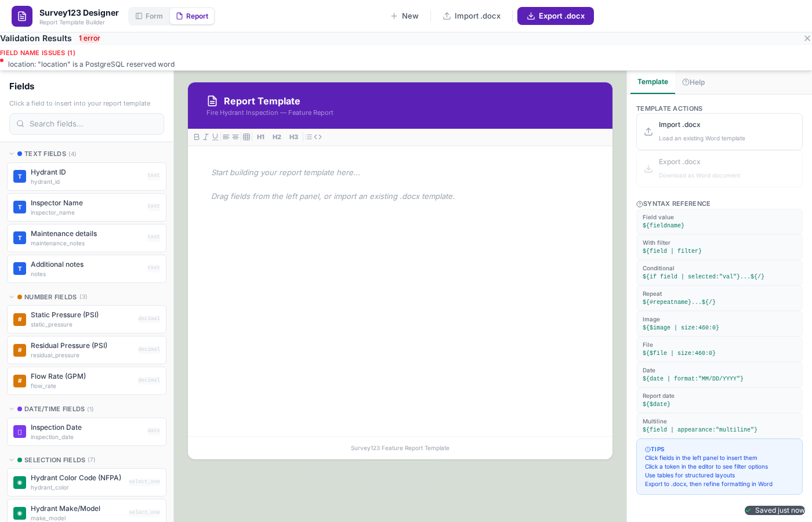Click Import .docx in top bar
Image resolution: width=812 pixels, height=522 pixels.
tap(472, 16)
